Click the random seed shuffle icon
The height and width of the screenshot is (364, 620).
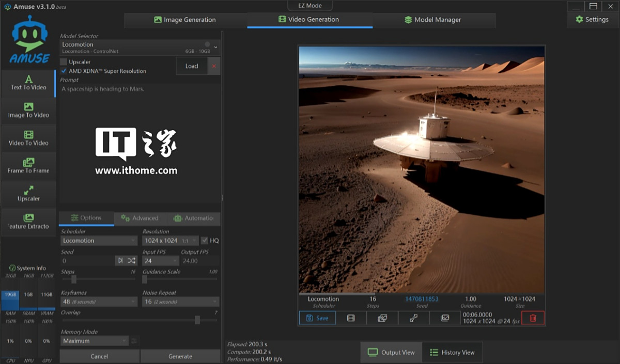132,261
